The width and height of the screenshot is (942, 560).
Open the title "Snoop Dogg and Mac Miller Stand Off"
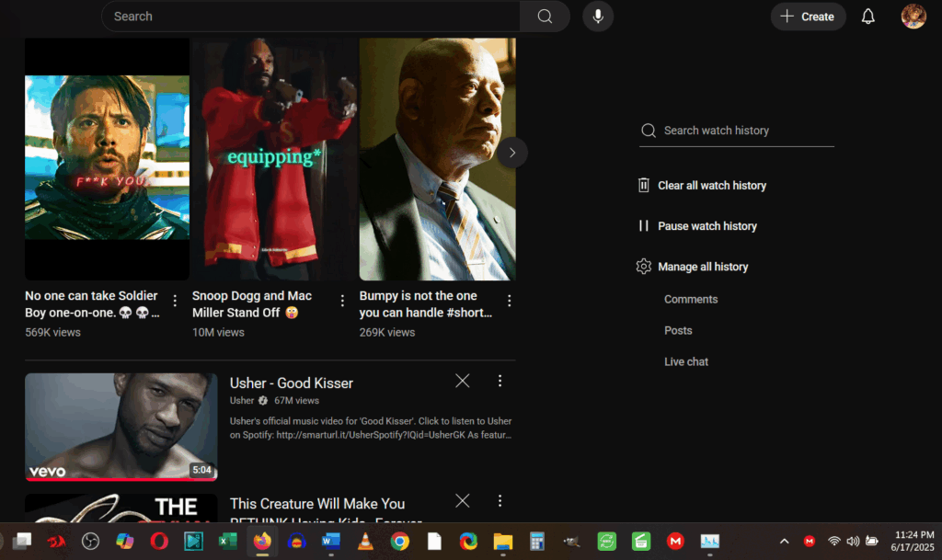coord(252,304)
